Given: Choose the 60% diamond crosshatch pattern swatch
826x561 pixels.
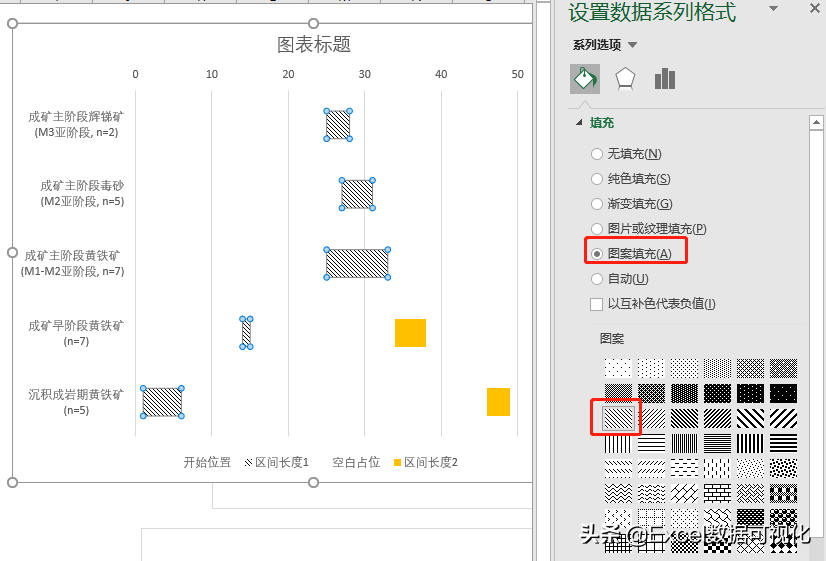Looking at the screenshot, I should (x=651, y=393).
